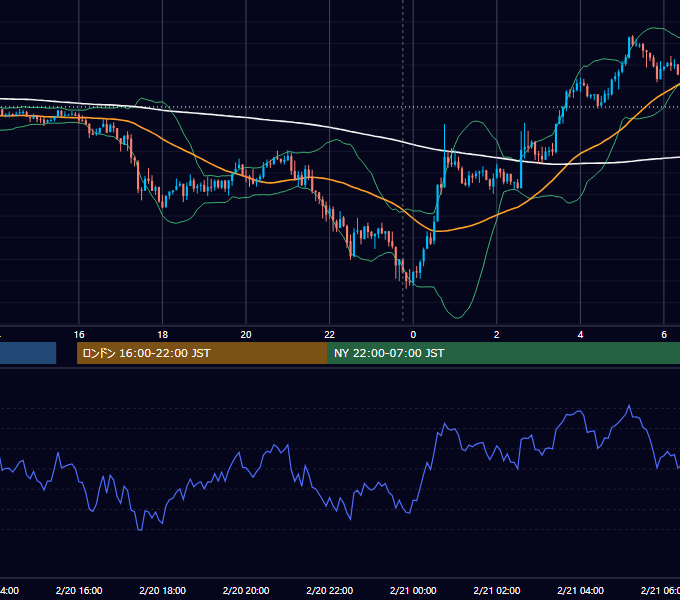Viewport: 680px width, 600px height.
Task: Click the 18 hour label on price chart axis
Action: coord(163,335)
